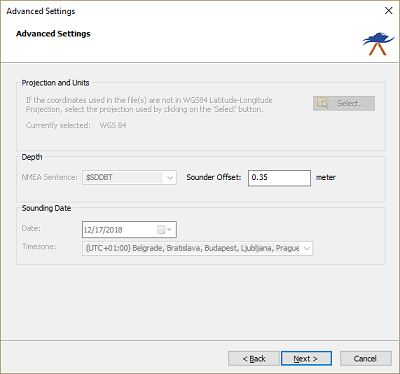
Task: Click the 'meter' unit label
Action: 326,177
